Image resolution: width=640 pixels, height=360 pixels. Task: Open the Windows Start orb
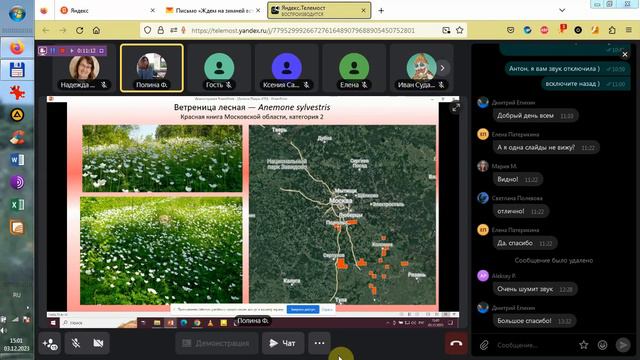[x=17, y=14]
